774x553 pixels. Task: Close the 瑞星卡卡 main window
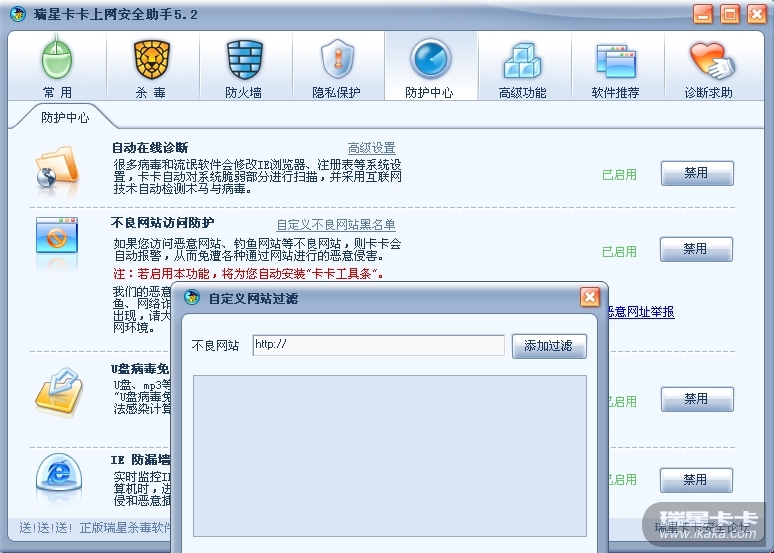click(x=756, y=14)
